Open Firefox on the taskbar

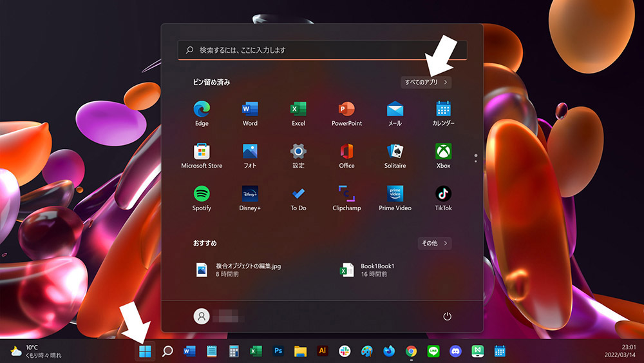pos(389,351)
